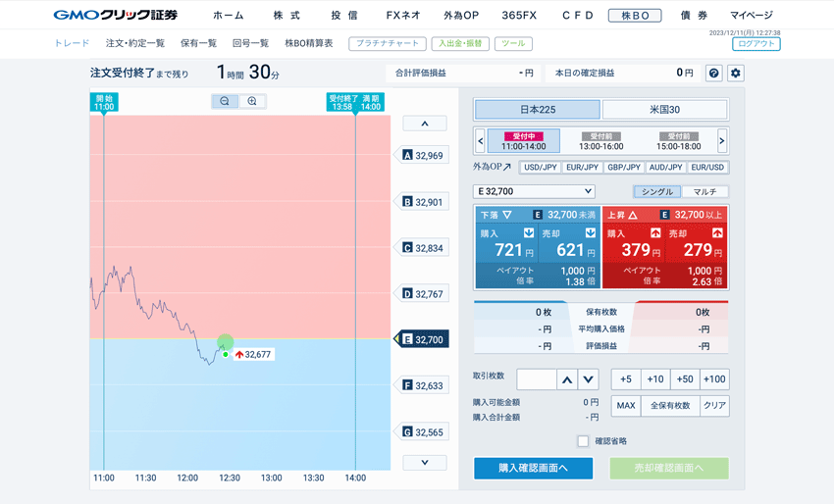The width and height of the screenshot is (834, 504).
Task: Open AUD/JPY currency option
Action: pos(665,167)
